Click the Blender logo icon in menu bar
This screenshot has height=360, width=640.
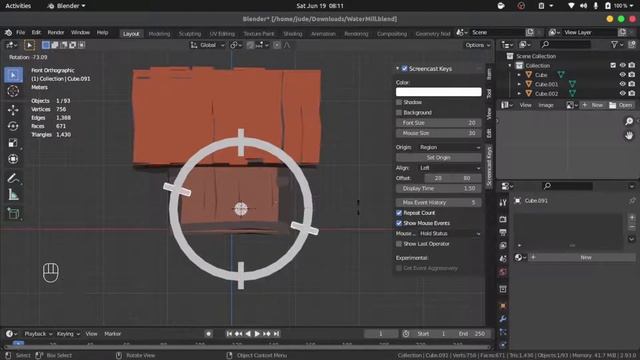tap(8, 33)
